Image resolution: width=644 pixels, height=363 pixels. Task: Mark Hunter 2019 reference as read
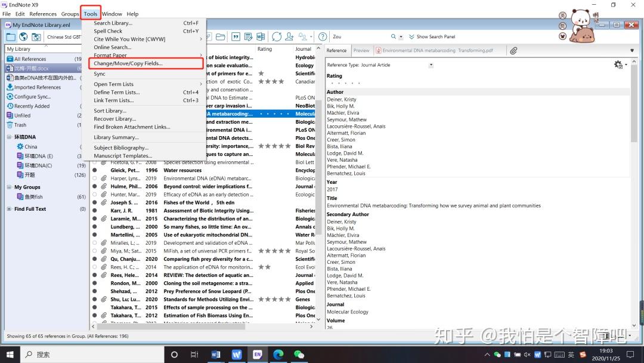point(94,195)
